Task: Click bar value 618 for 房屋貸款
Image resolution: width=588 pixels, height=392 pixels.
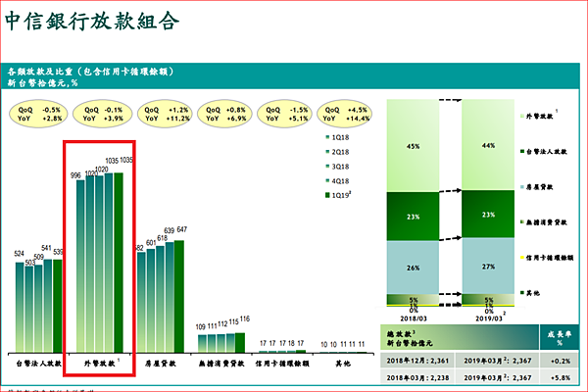Action: [162, 238]
